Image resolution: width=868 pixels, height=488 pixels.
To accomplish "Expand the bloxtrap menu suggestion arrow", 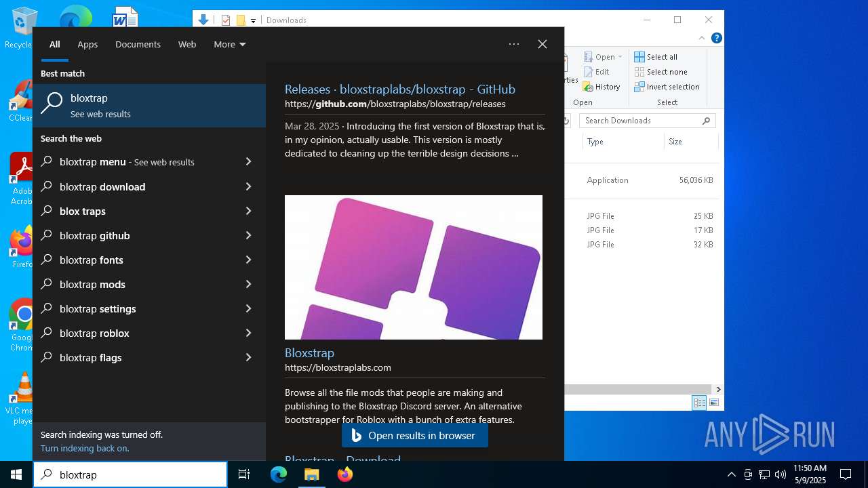I will (248, 162).
